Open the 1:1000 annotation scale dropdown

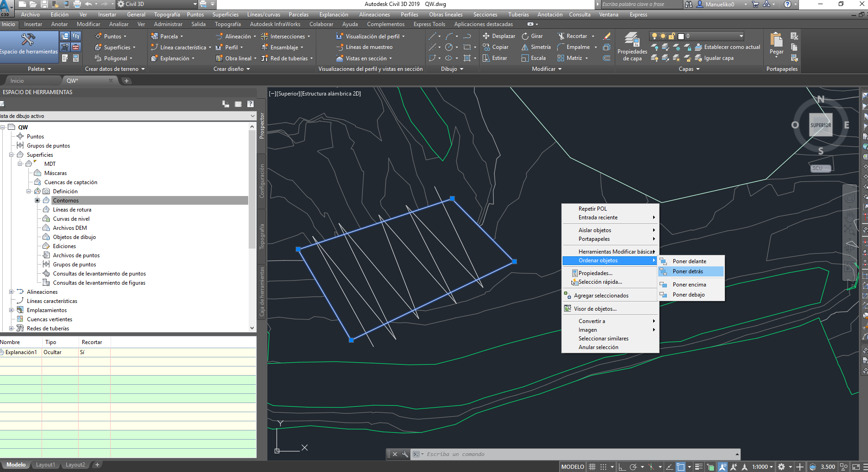[763, 467]
